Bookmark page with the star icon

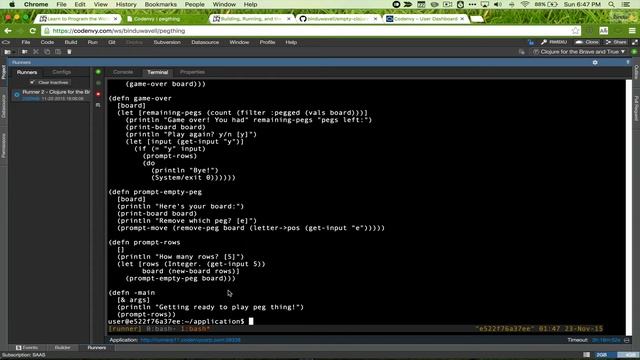coord(576,31)
